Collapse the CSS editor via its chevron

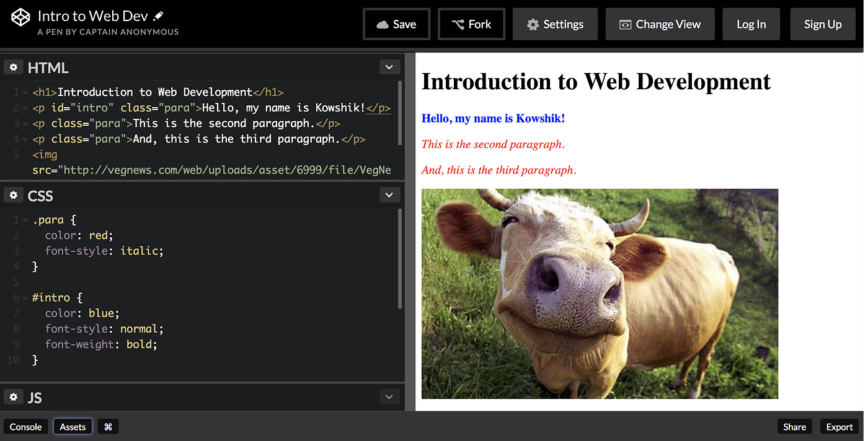coord(389,194)
